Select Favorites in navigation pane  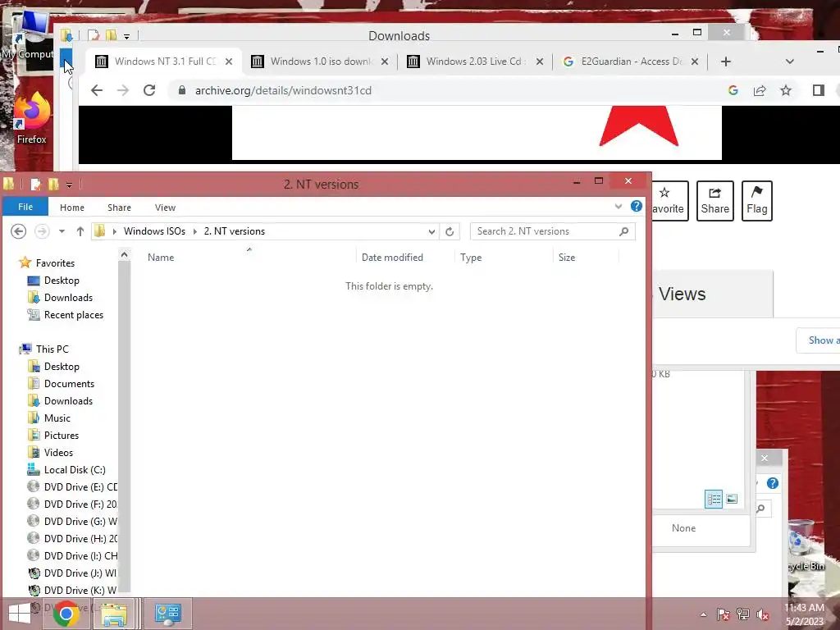(55, 263)
